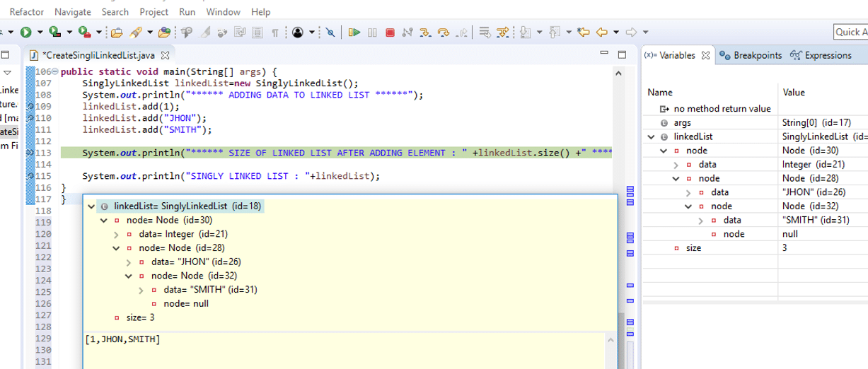Expand the "SMITH" data node in Variables
This screenshot has height=369, width=868.
coord(701,221)
